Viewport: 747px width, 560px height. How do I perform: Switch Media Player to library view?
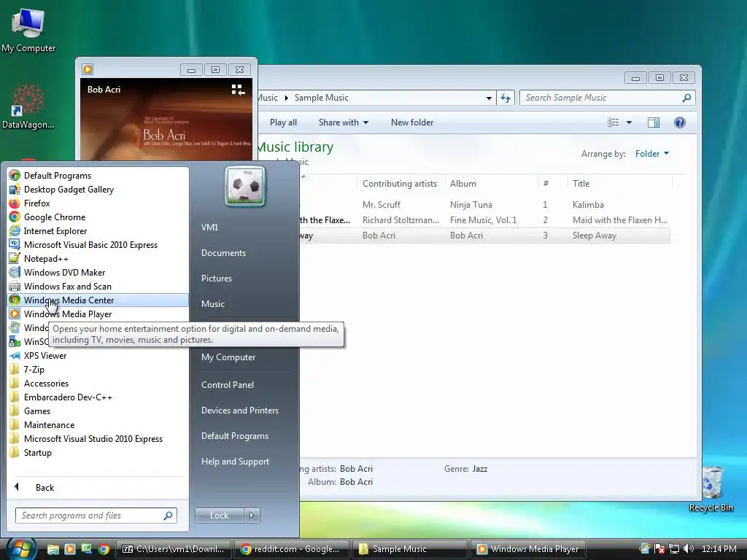pos(238,90)
